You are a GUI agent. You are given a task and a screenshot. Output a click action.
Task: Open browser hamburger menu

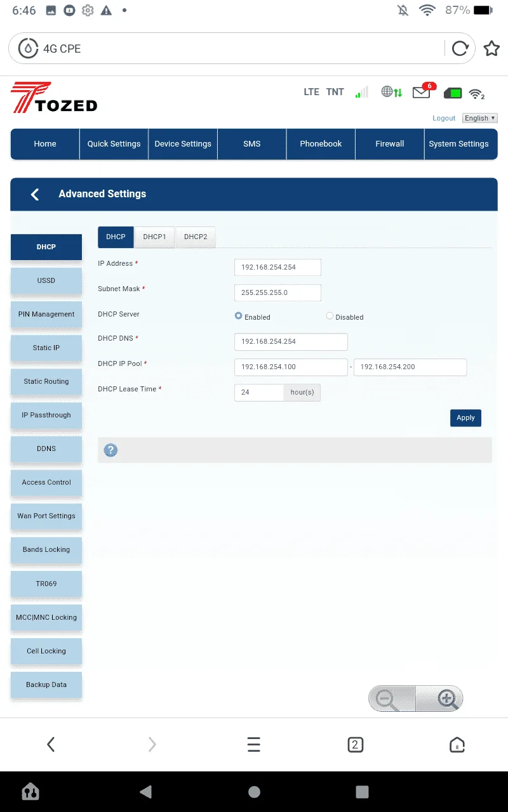pos(254,744)
